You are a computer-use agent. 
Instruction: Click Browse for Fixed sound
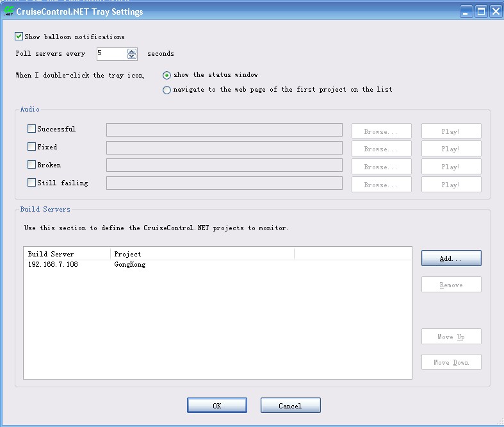[x=381, y=149]
